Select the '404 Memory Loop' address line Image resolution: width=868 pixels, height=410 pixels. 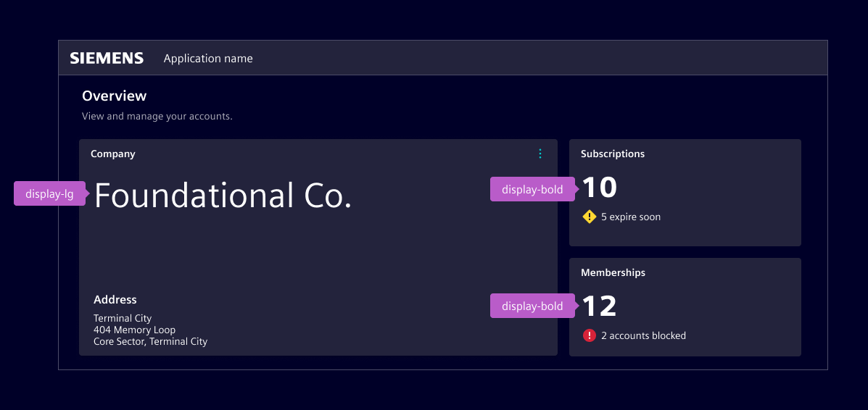click(x=134, y=330)
